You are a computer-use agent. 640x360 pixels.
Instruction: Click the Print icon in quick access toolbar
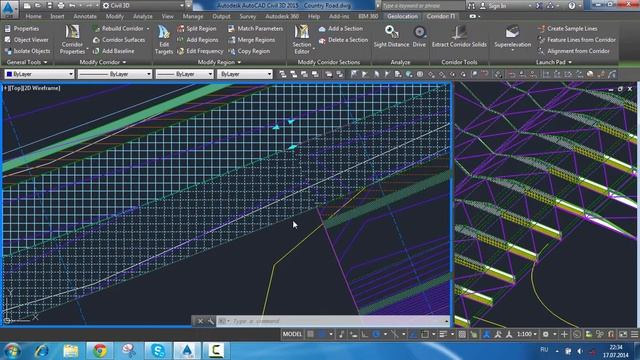(61, 6)
